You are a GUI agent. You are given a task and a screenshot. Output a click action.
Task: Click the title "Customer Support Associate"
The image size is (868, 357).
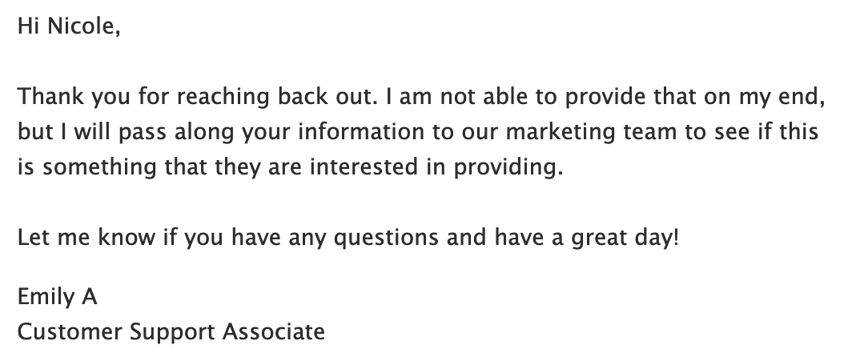pyautogui.click(x=171, y=332)
